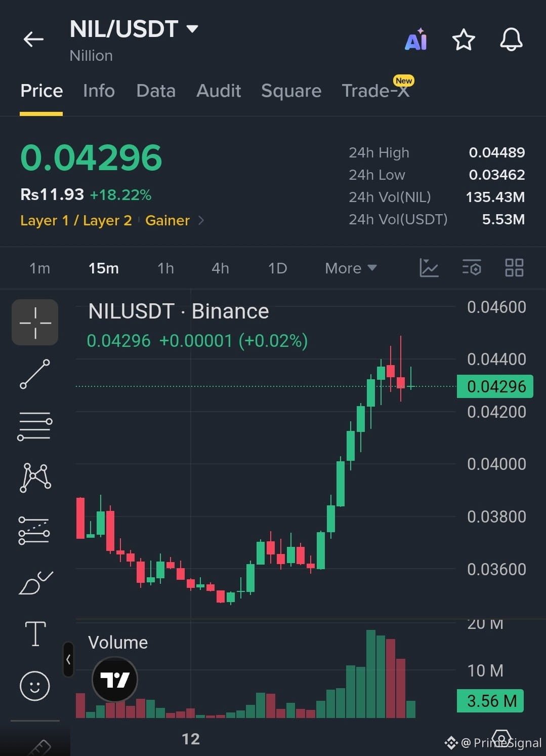
Task: Select the 4h timeframe
Action: pyautogui.click(x=220, y=268)
